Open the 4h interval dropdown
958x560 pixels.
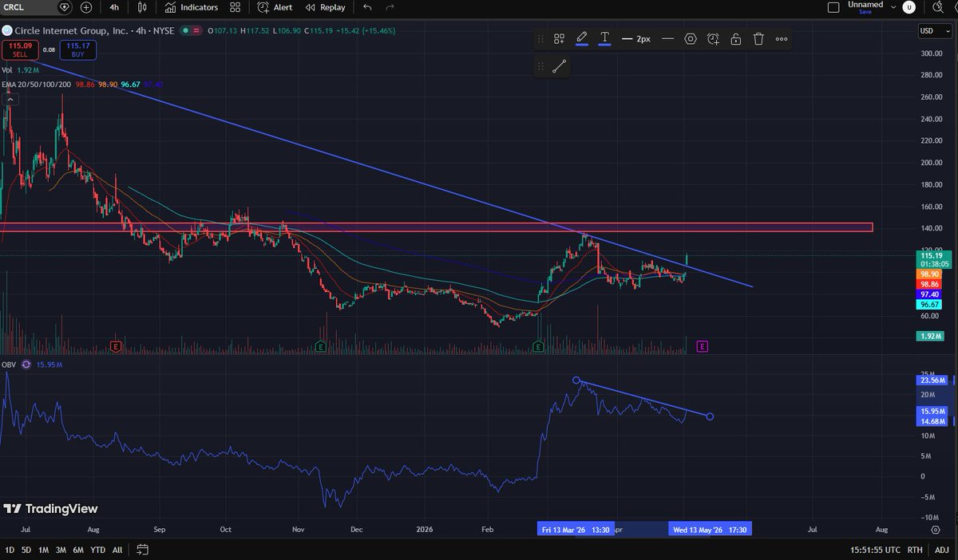(114, 7)
